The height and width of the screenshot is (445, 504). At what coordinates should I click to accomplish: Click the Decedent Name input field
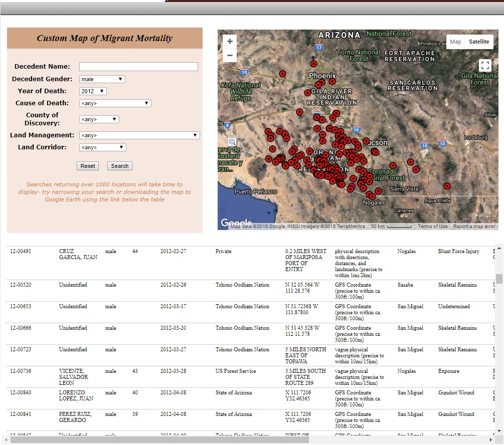click(x=138, y=67)
